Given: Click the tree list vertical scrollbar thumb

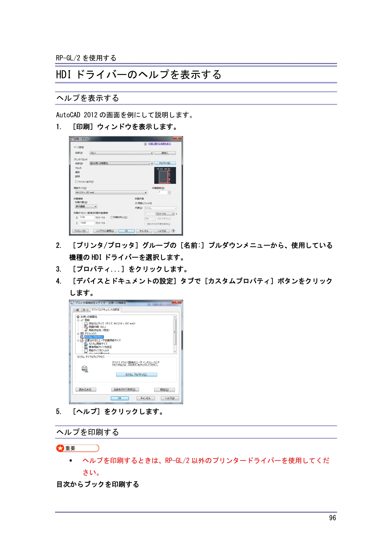Looking at the screenshot, I should 175,332.
